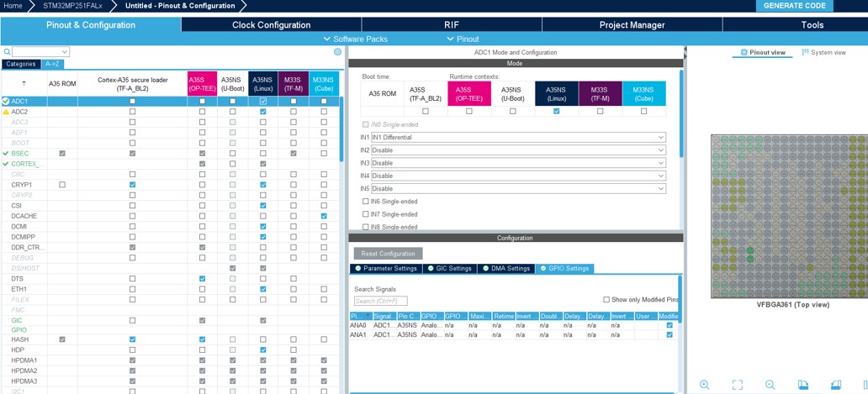
Task: Switch to System view
Action: [823, 52]
